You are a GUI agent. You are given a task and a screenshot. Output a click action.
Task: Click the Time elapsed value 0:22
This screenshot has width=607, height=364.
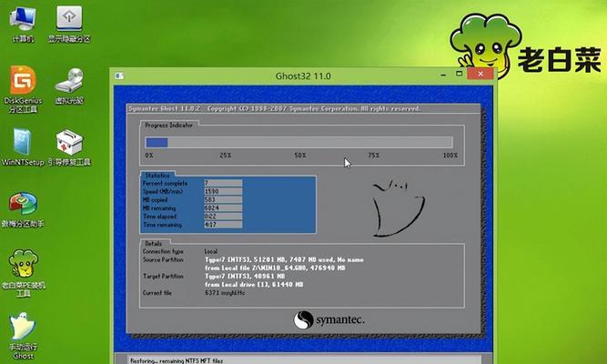point(223,217)
